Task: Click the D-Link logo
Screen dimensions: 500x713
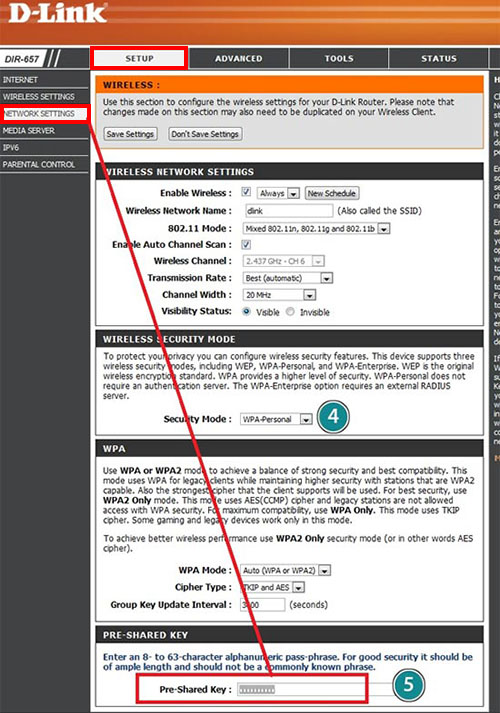Action: pos(57,14)
